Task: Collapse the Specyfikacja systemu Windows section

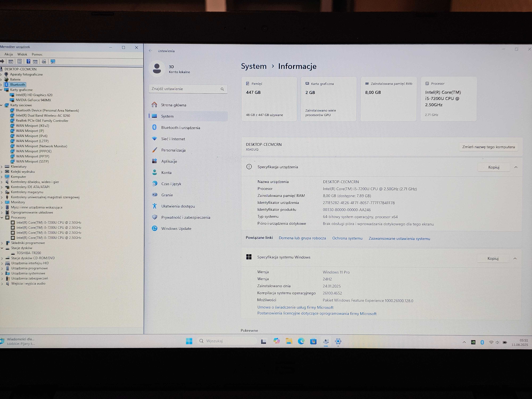Action: [x=515, y=258]
